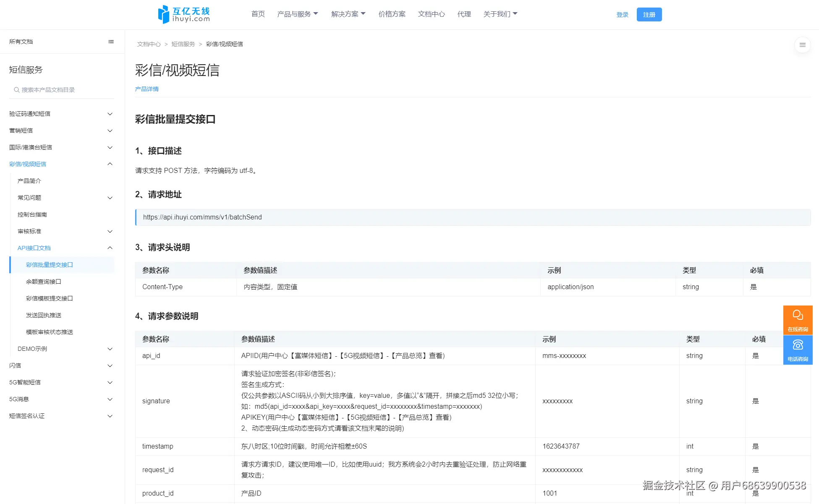
Task: Click the 电话咨询 phone consultation widget
Action: tap(798, 350)
